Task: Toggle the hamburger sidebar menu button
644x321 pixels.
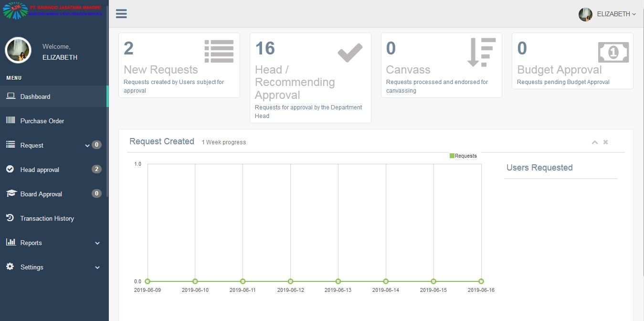Action: point(121,14)
